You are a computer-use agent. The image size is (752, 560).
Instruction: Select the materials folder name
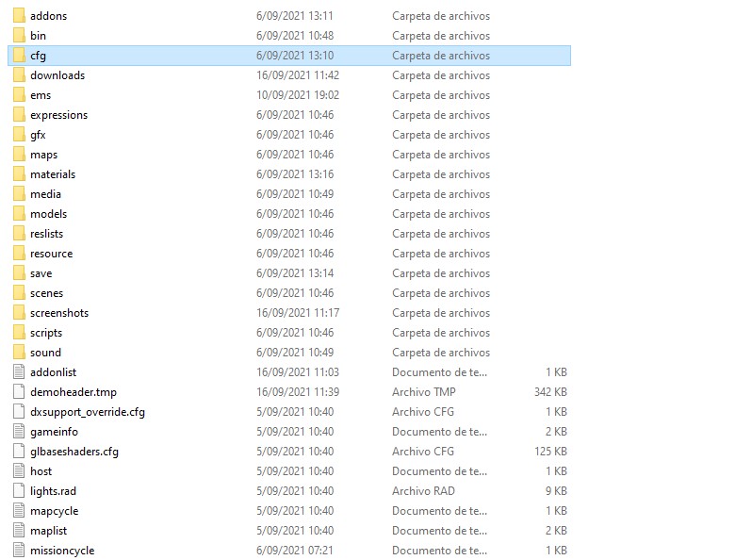[x=53, y=174]
